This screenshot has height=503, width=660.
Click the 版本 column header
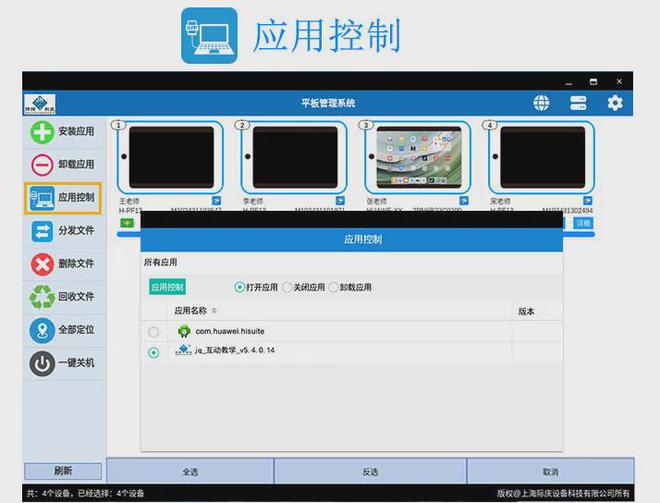pyautogui.click(x=526, y=311)
